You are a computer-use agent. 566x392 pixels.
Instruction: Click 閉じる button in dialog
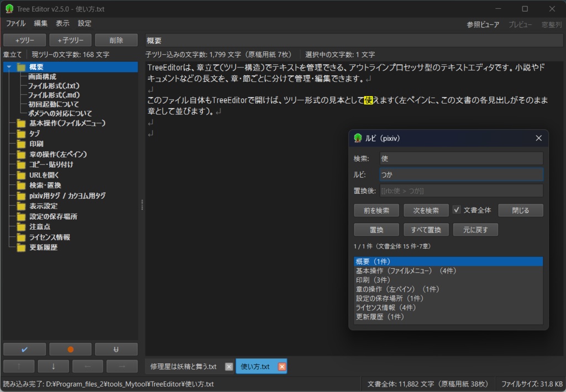click(521, 210)
